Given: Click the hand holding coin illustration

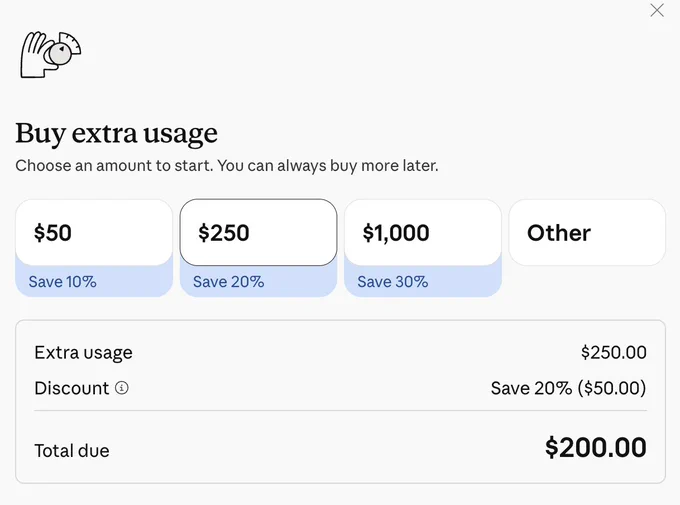Looking at the screenshot, I should pyautogui.click(x=51, y=55).
